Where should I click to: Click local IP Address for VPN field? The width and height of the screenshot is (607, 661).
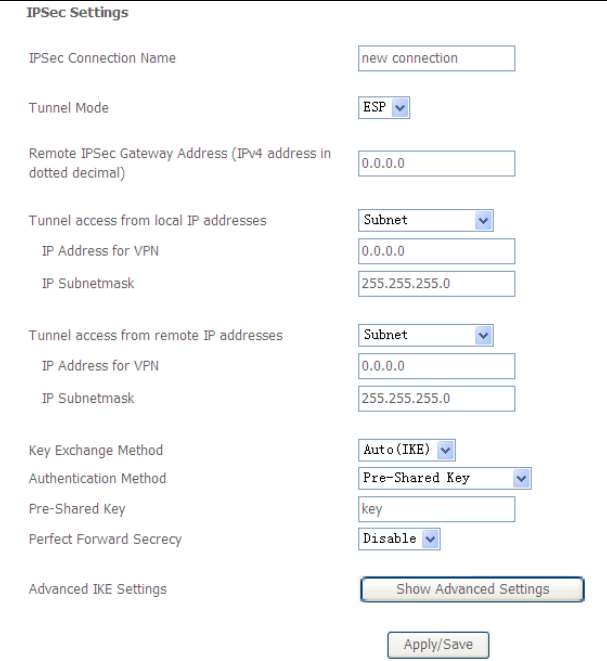[436, 250]
